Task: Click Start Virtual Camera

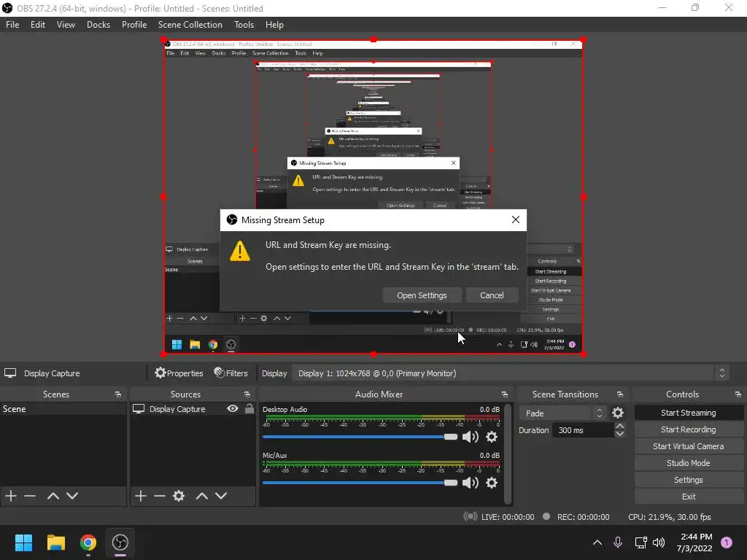Action: [689, 446]
